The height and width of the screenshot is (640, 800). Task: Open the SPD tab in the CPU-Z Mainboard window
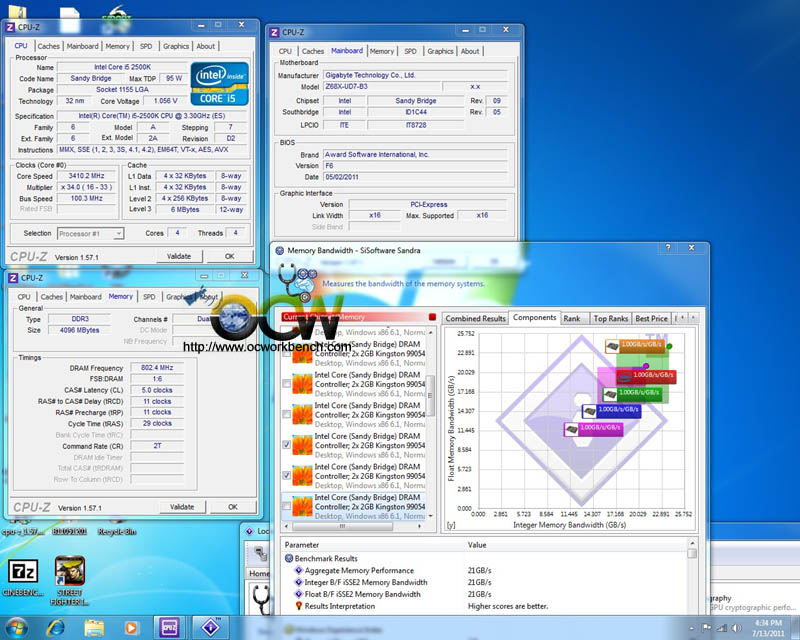click(410, 51)
